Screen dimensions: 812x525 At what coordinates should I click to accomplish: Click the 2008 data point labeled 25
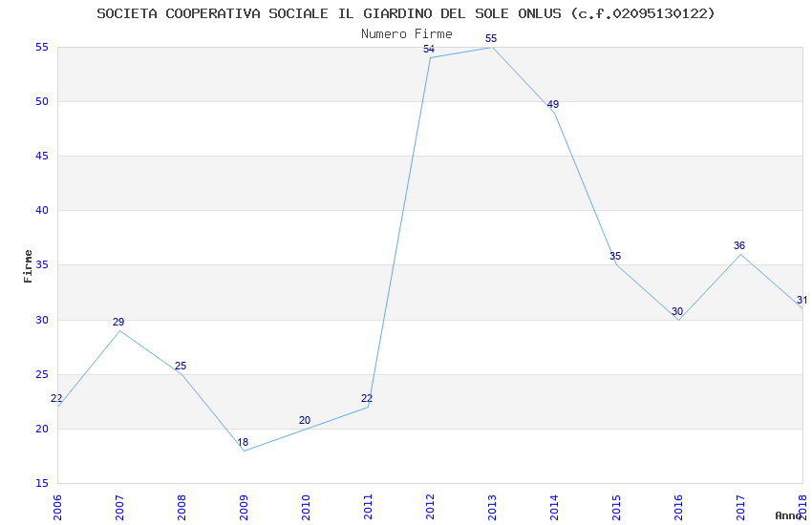181,366
